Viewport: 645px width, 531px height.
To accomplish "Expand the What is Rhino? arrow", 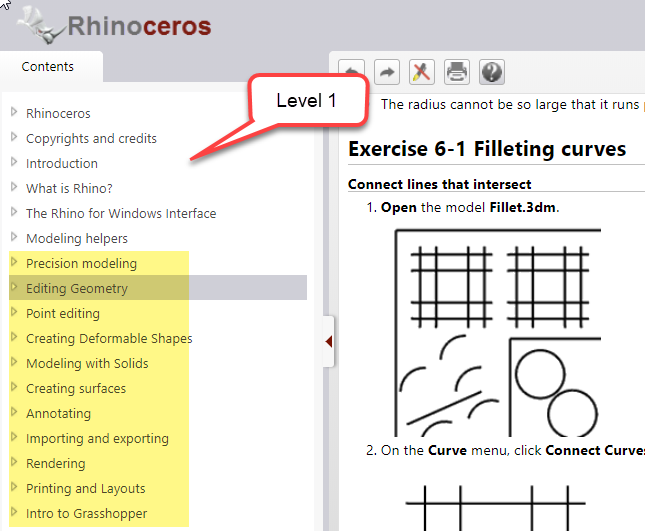I will coord(14,187).
